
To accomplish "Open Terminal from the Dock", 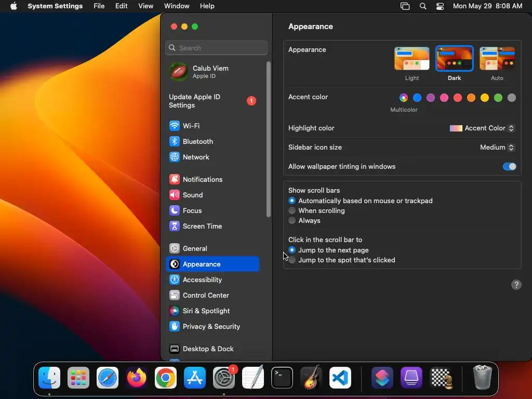I will tap(282, 378).
